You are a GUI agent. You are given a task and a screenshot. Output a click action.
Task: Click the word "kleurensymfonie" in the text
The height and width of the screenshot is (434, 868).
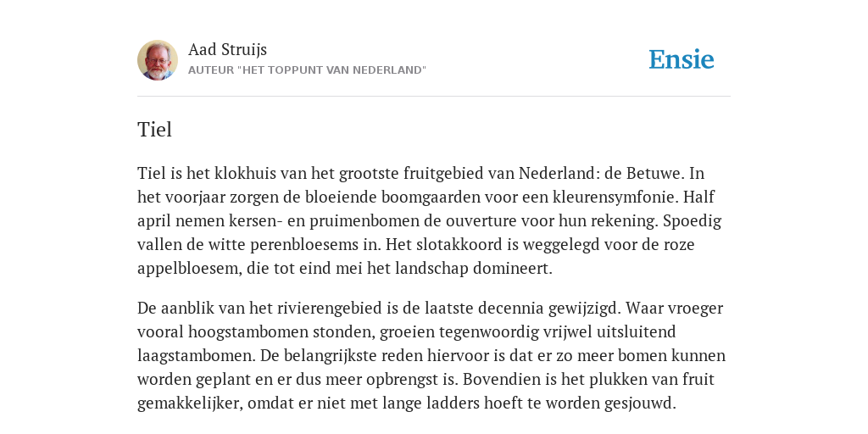click(615, 197)
